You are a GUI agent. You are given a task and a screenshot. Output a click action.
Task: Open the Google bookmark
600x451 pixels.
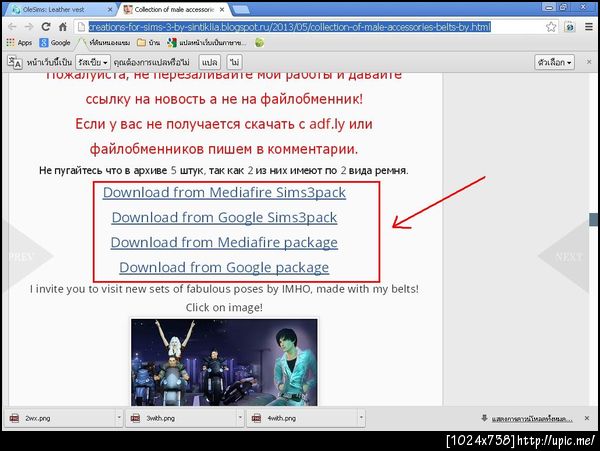click(x=55, y=43)
